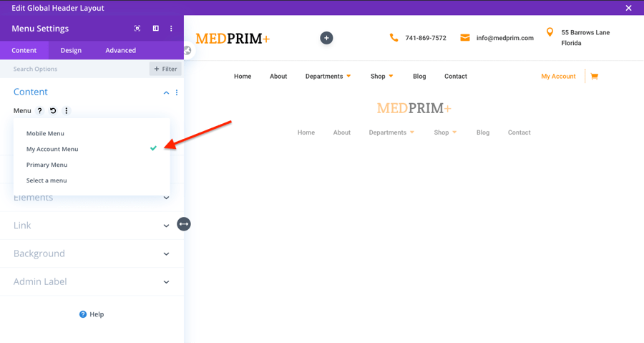
Task: Click the shopping cart icon
Action: click(x=595, y=76)
